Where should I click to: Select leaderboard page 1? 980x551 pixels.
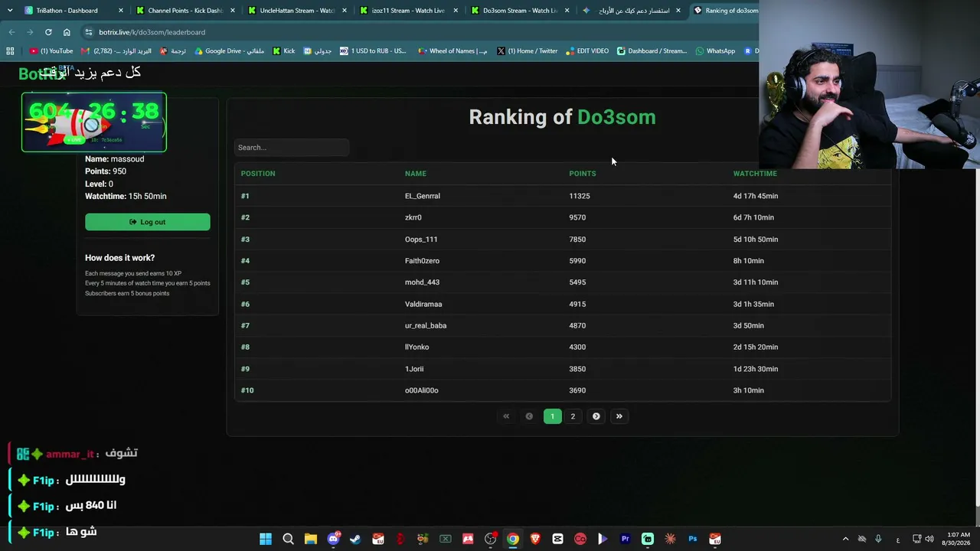click(552, 416)
